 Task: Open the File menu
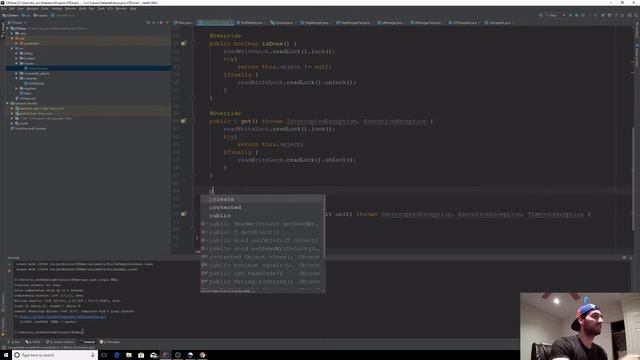tap(4, 9)
